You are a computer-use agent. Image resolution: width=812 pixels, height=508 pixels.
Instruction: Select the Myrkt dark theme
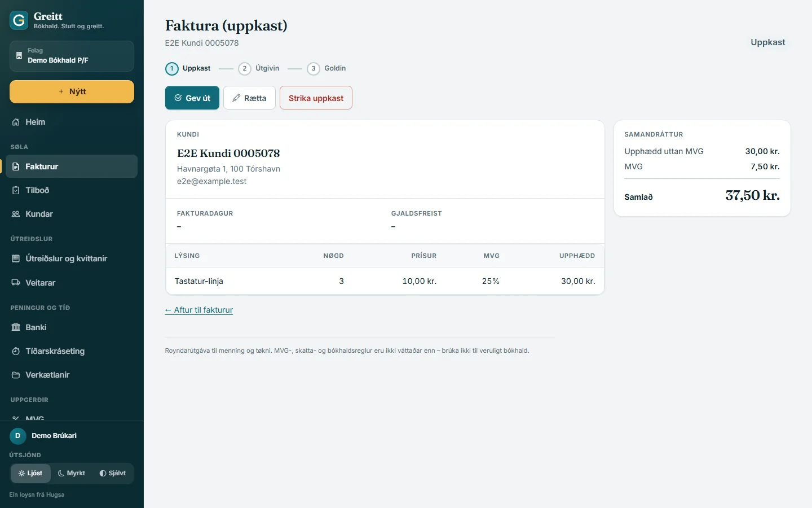point(72,473)
